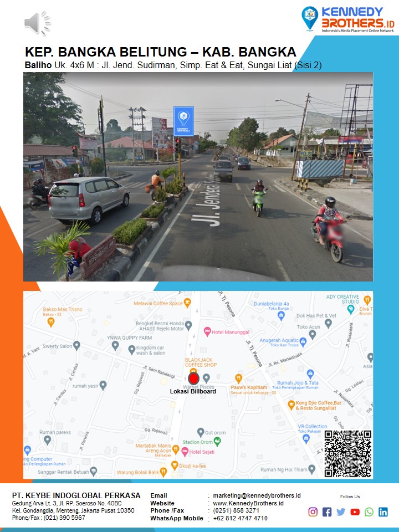Open the YouTube icon
This screenshot has width=399, height=532.
355,511
